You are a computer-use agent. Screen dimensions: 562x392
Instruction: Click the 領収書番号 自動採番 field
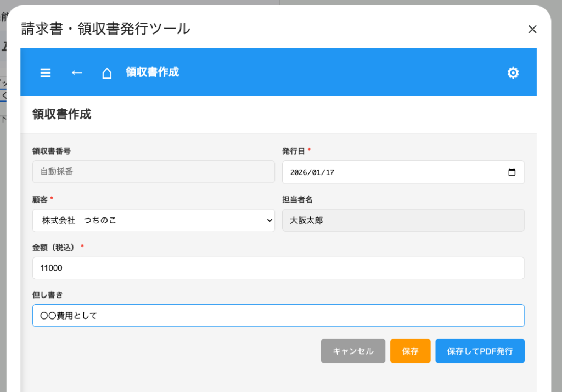click(x=154, y=172)
